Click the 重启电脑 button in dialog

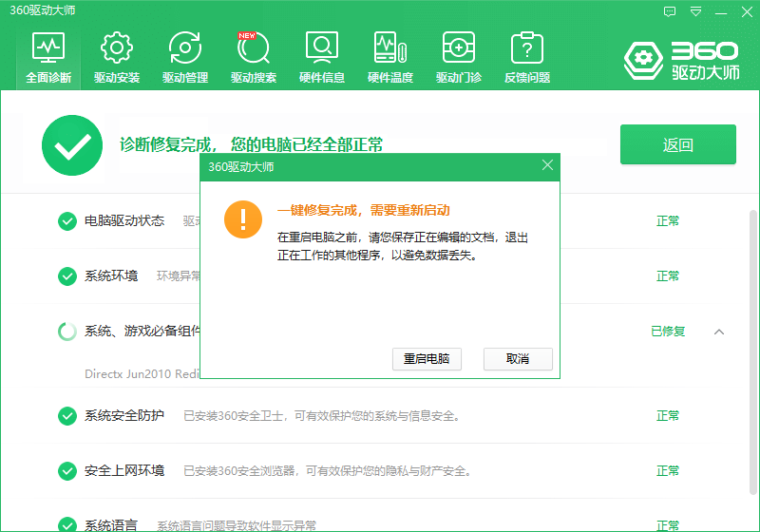427,359
